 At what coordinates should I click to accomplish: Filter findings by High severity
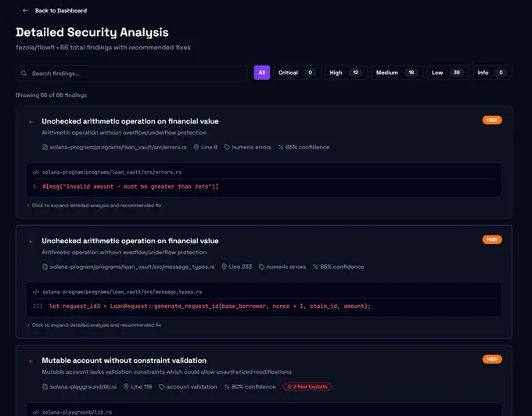(346, 73)
